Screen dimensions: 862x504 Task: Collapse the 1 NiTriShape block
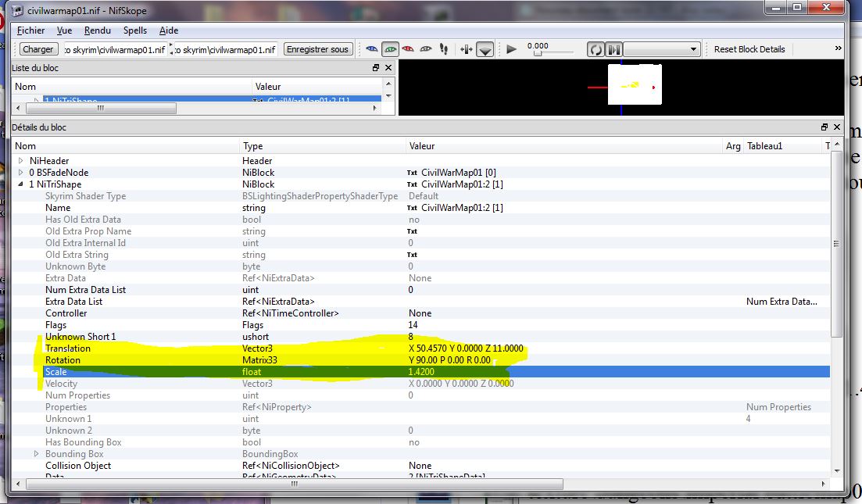point(21,184)
